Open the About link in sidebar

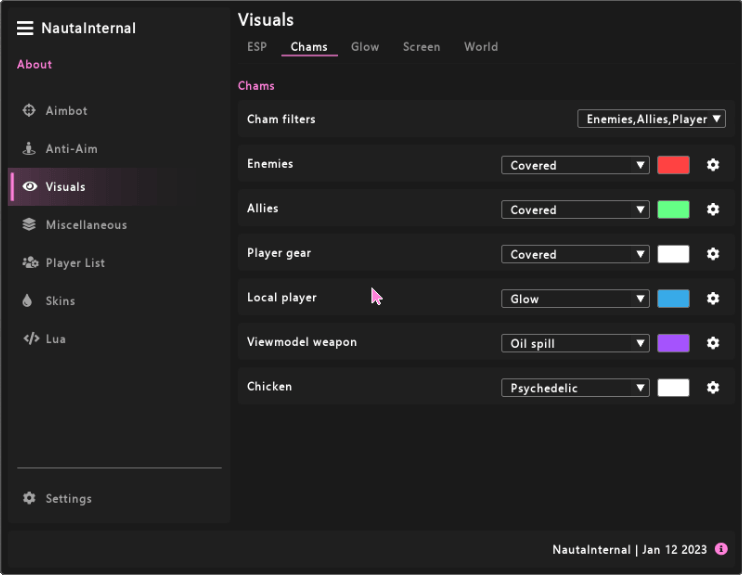tap(35, 64)
